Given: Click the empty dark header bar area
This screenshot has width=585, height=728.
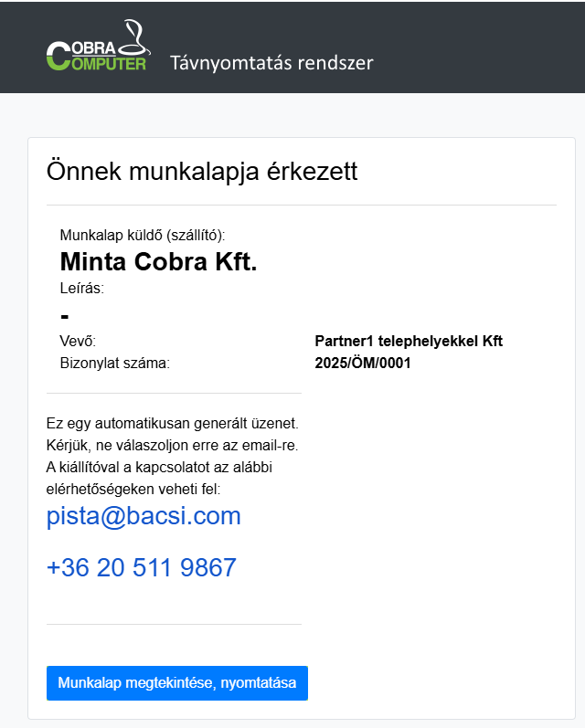Looking at the screenshot, I should (x=484, y=46).
